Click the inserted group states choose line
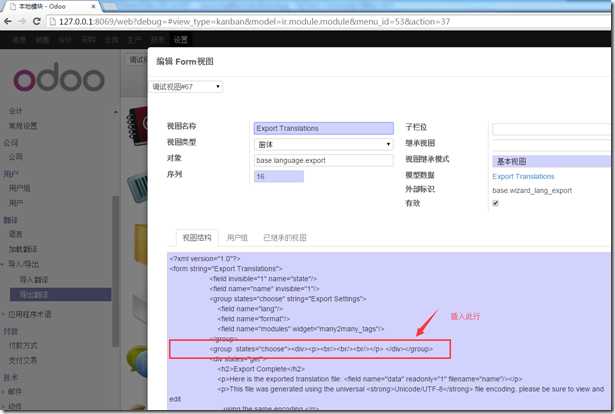The image size is (615, 414). 321,349
